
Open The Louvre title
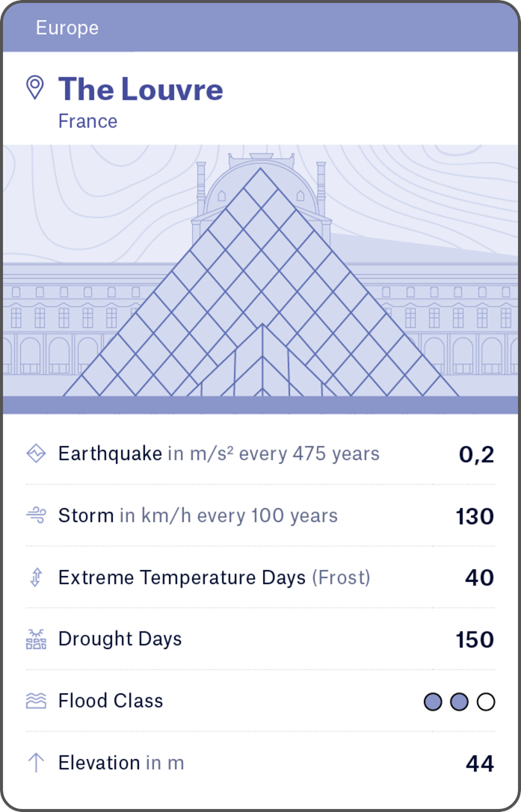pos(141,90)
